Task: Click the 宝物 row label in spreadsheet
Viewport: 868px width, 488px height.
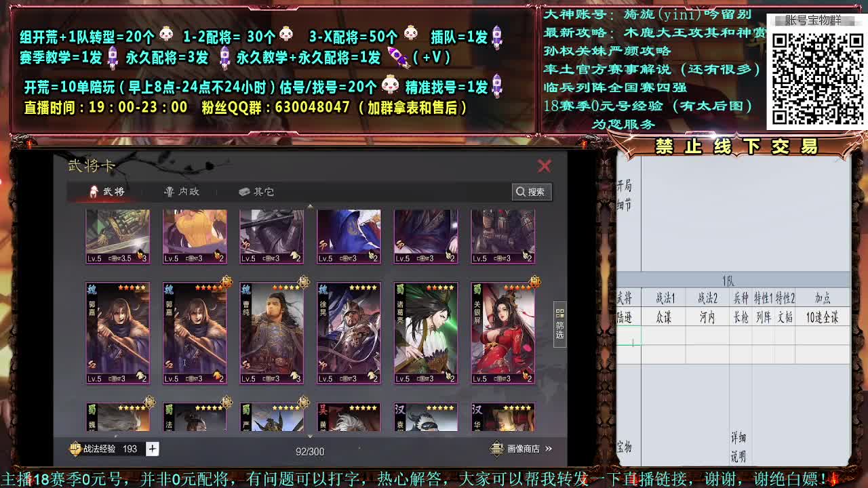Action: point(624,447)
